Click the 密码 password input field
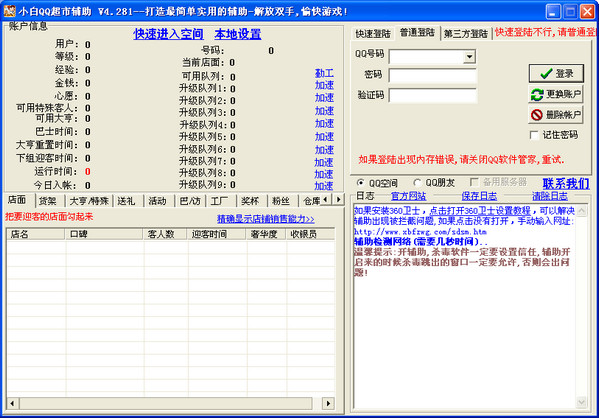 pos(432,75)
